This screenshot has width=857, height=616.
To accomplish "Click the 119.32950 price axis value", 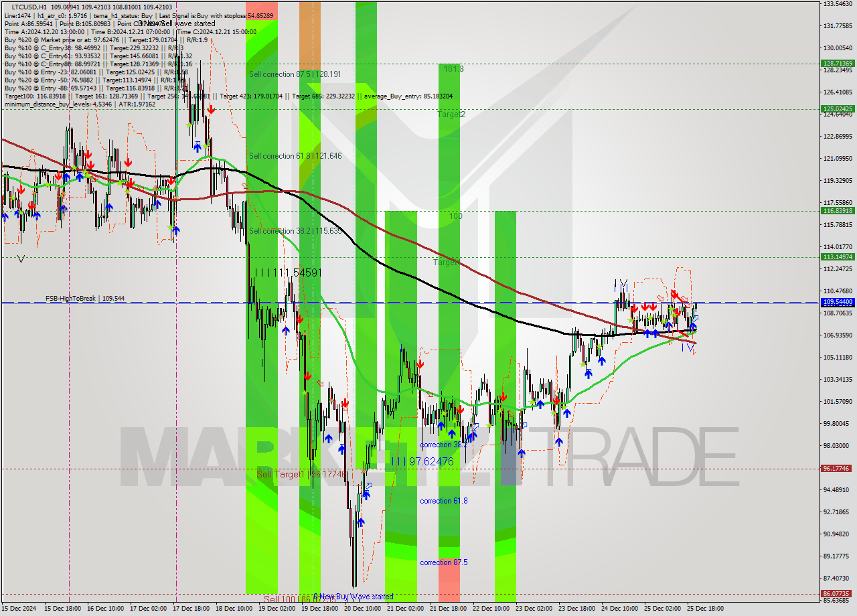I will click(x=838, y=181).
